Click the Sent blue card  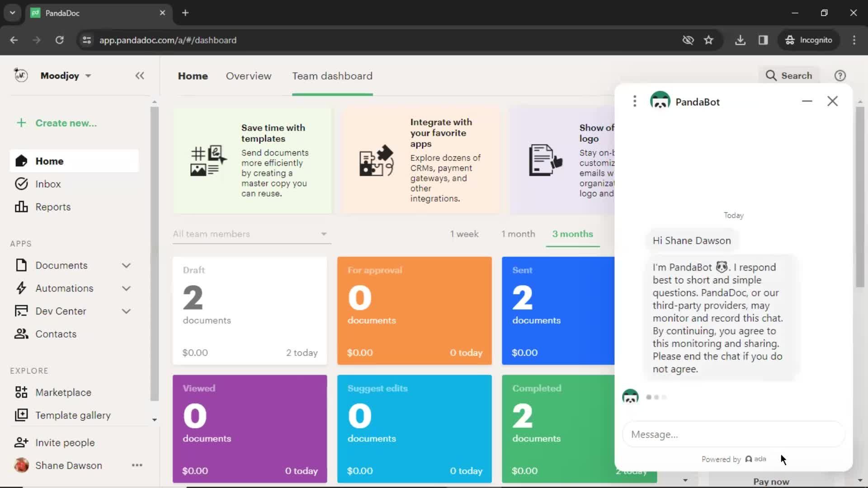[x=558, y=310]
